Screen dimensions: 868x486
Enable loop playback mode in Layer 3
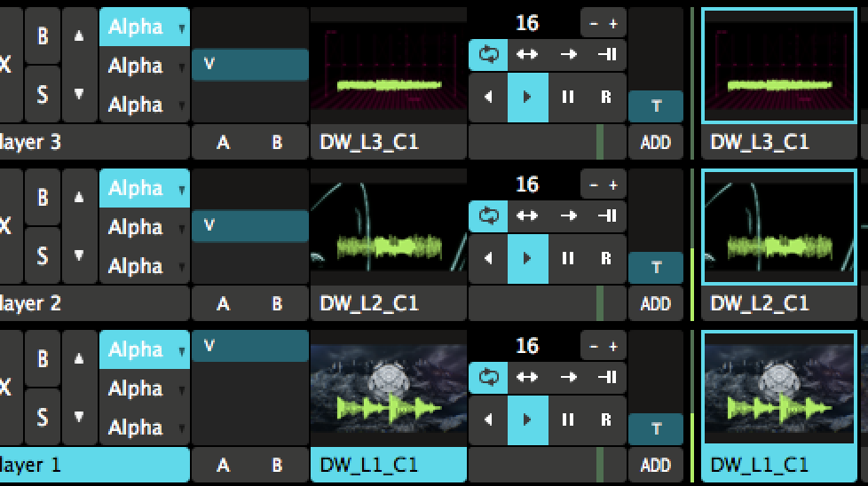click(488, 54)
